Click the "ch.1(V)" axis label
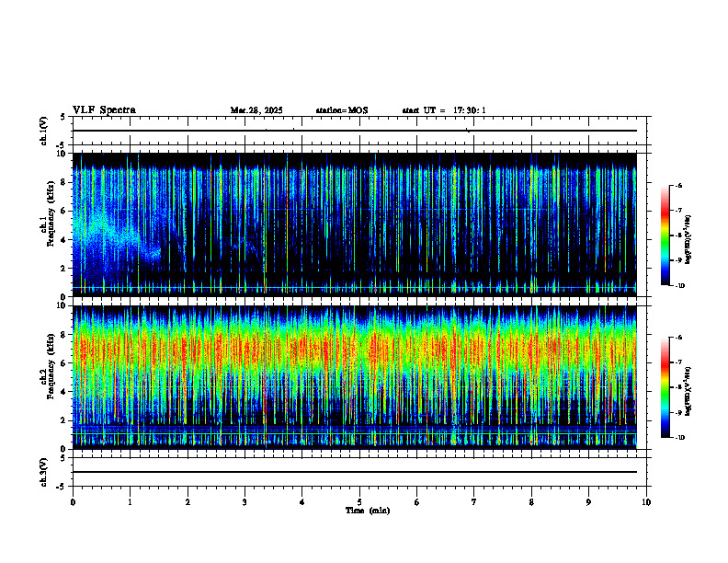 pyautogui.click(x=43, y=131)
